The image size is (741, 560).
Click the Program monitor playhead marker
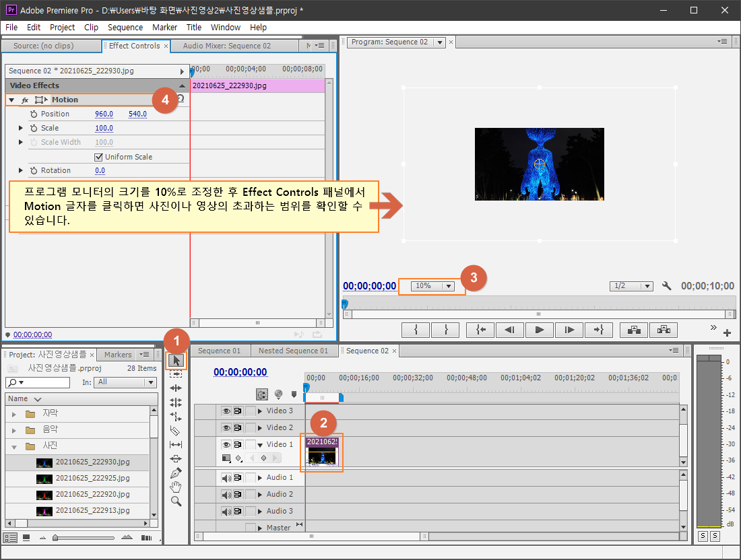coord(344,304)
